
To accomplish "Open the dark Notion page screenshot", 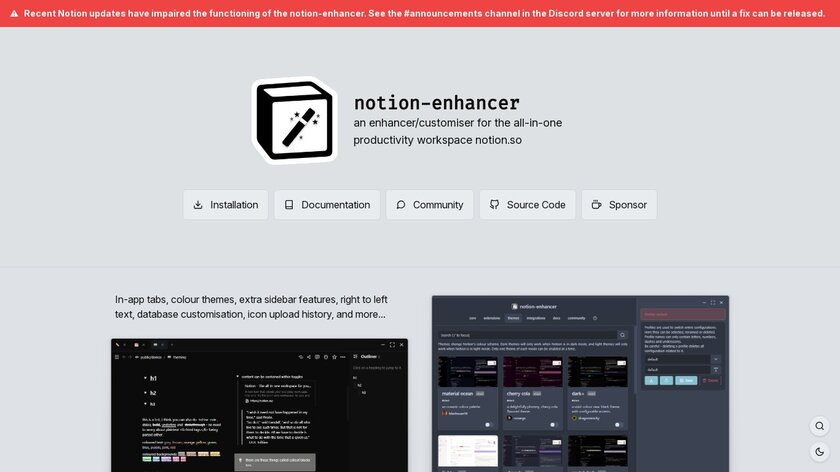I will click(259, 405).
